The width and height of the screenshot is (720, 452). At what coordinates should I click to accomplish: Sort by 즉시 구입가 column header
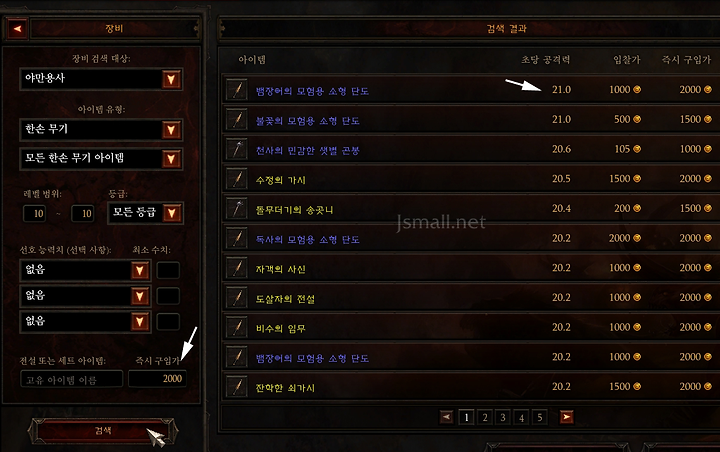(x=686, y=59)
